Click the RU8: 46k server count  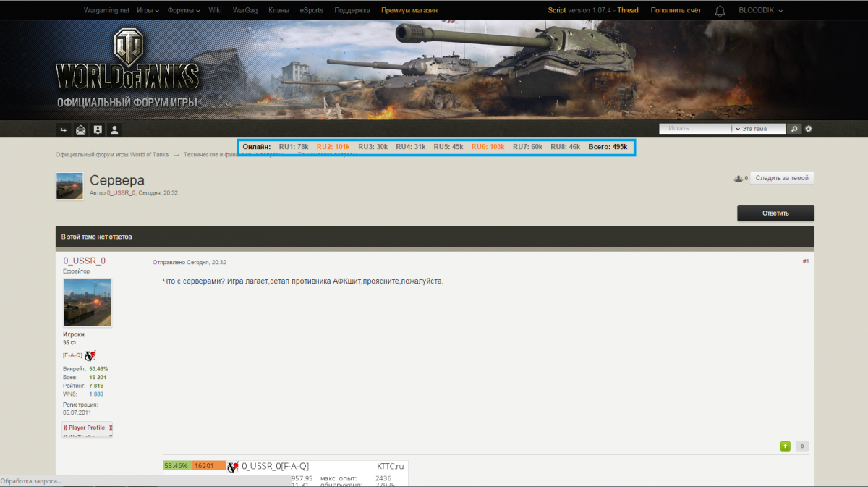coord(565,147)
